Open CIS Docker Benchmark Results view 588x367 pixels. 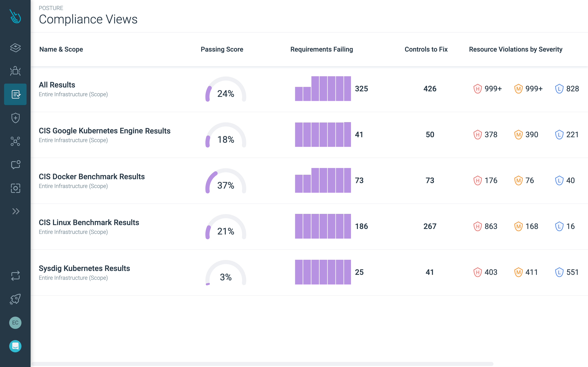92,176
